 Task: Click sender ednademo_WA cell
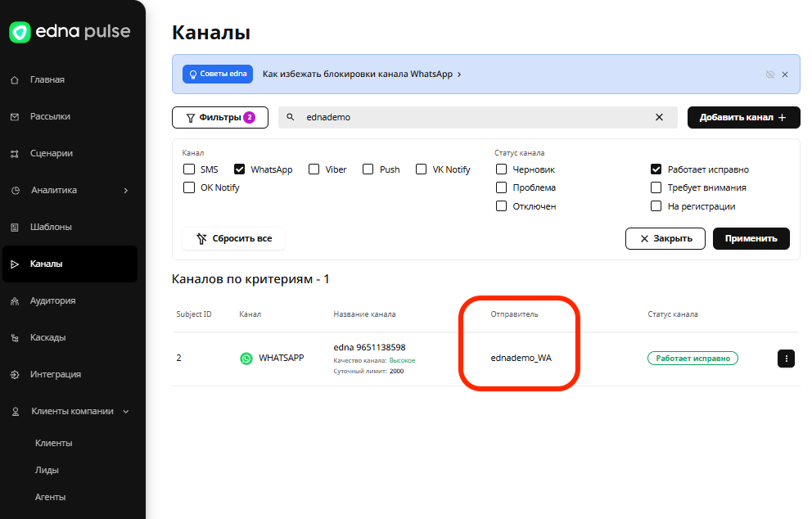pyautogui.click(x=521, y=359)
